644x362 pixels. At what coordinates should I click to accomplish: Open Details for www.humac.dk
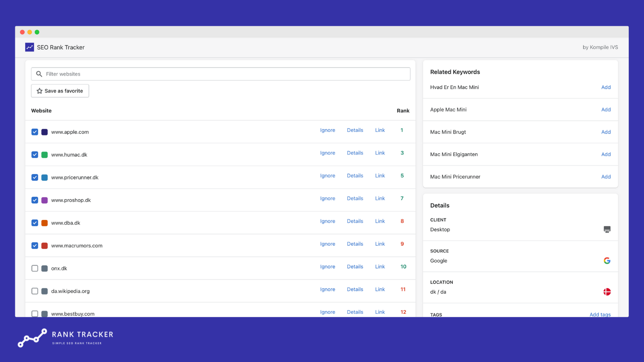[x=355, y=153]
